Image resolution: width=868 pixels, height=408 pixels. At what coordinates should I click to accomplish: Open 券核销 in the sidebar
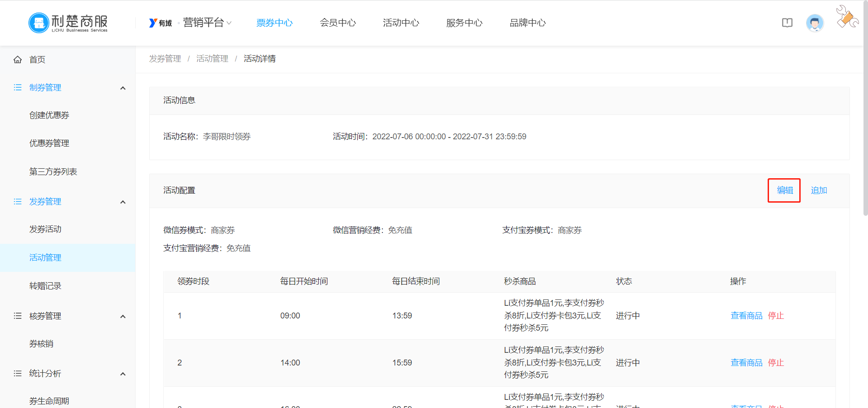[x=41, y=344]
